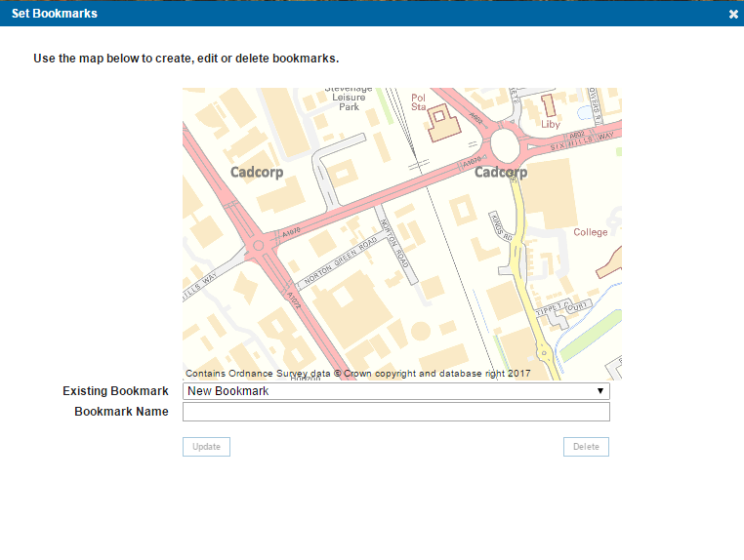Click the Delete button
Image resolution: width=744 pixels, height=560 pixels.
[586, 447]
